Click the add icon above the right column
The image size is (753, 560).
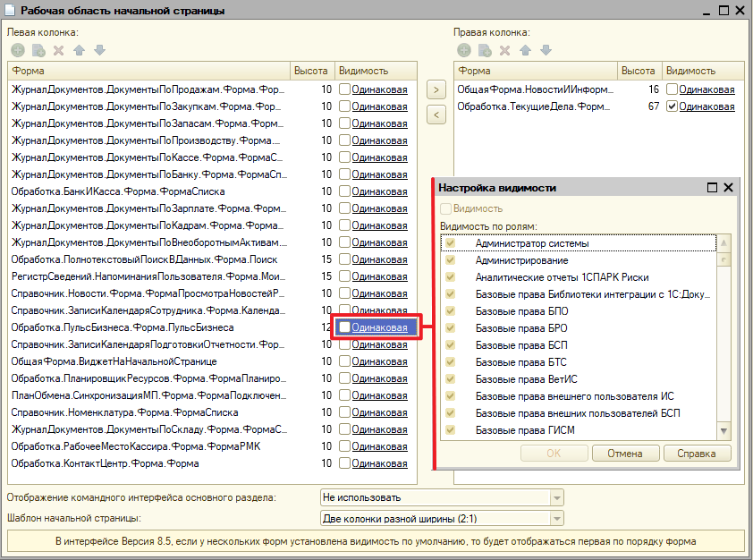coord(464,50)
